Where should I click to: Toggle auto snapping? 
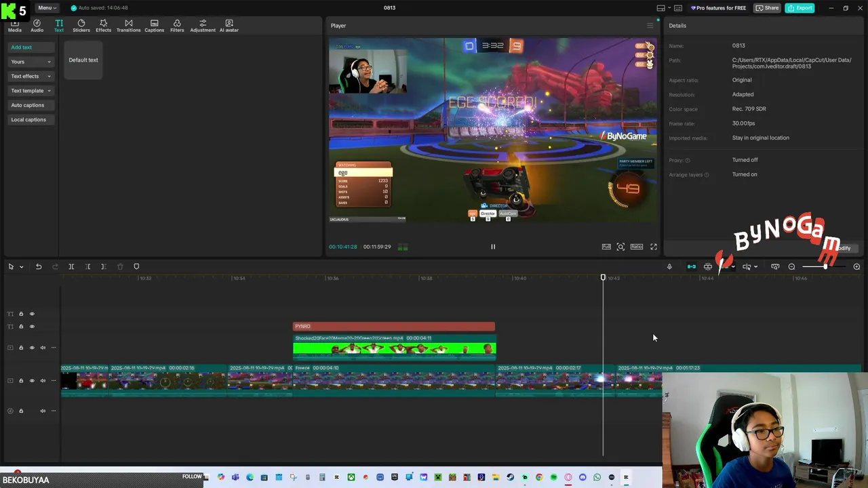pyautogui.click(x=708, y=266)
